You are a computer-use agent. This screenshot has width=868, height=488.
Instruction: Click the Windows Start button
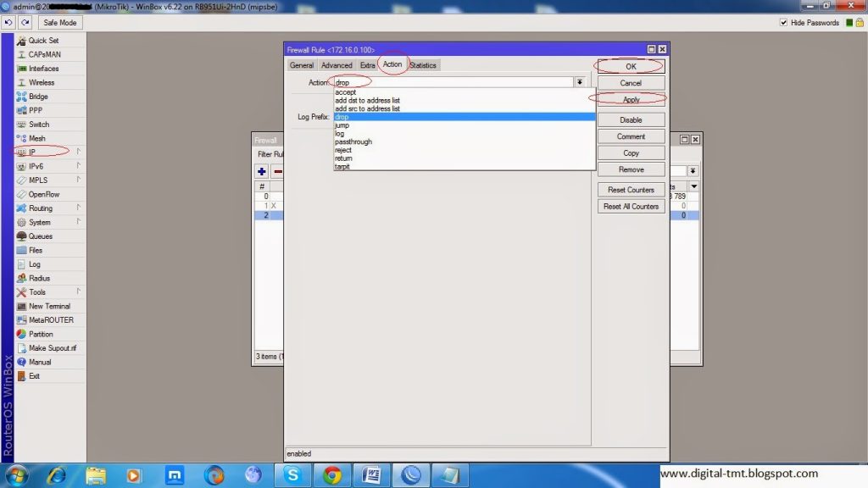point(17,475)
